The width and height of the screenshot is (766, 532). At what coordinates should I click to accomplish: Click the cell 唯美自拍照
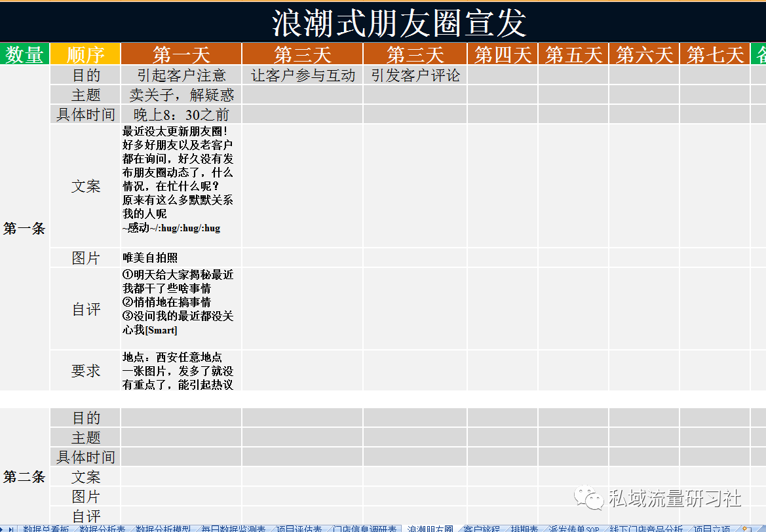pyautogui.click(x=182, y=258)
